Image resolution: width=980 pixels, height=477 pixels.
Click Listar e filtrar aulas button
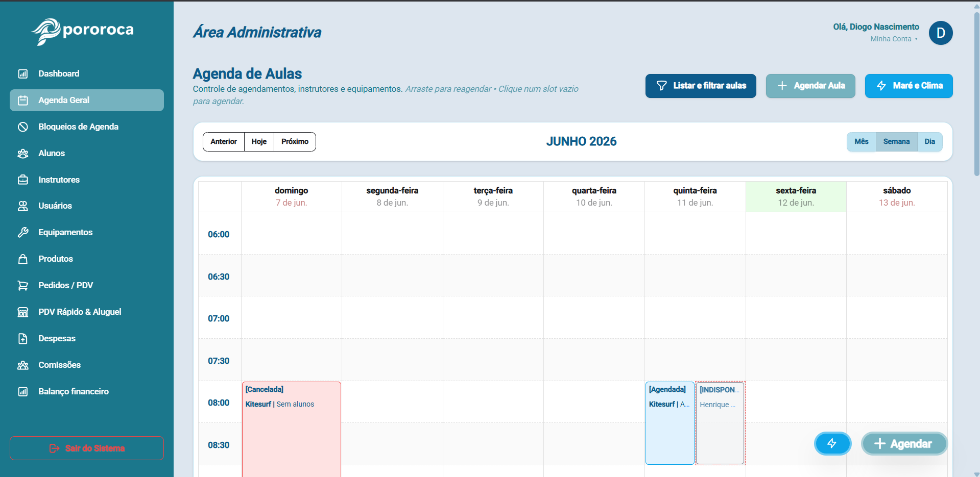tap(701, 86)
